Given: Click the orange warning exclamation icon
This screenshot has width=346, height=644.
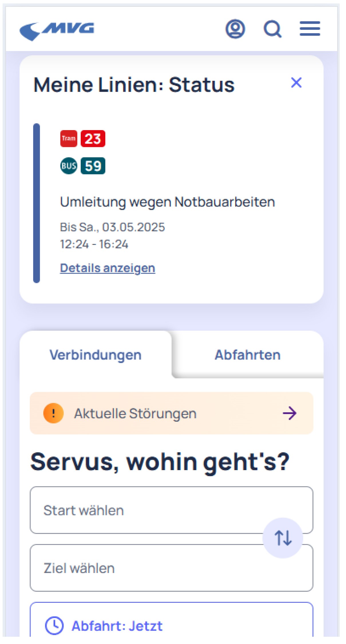Looking at the screenshot, I should (x=54, y=413).
